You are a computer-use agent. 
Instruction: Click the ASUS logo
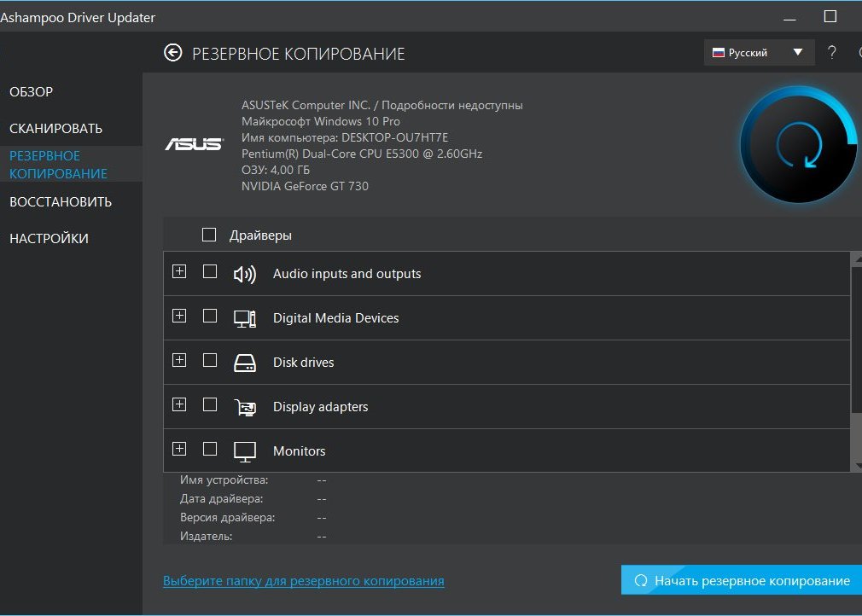[x=194, y=144]
